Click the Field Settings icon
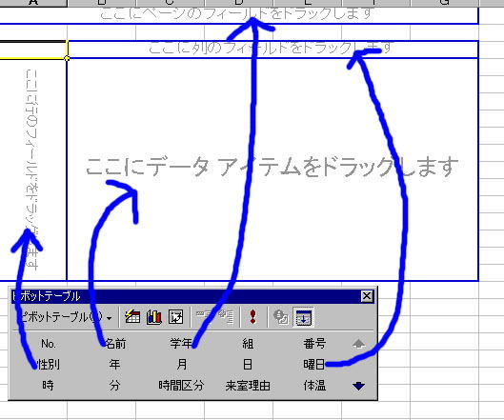 tap(281, 317)
